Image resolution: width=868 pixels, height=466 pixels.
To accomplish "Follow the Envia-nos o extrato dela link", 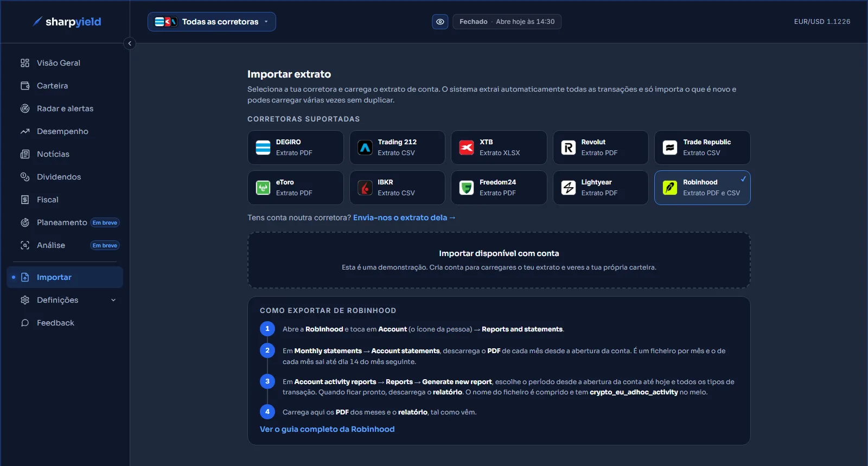I will [x=404, y=218].
